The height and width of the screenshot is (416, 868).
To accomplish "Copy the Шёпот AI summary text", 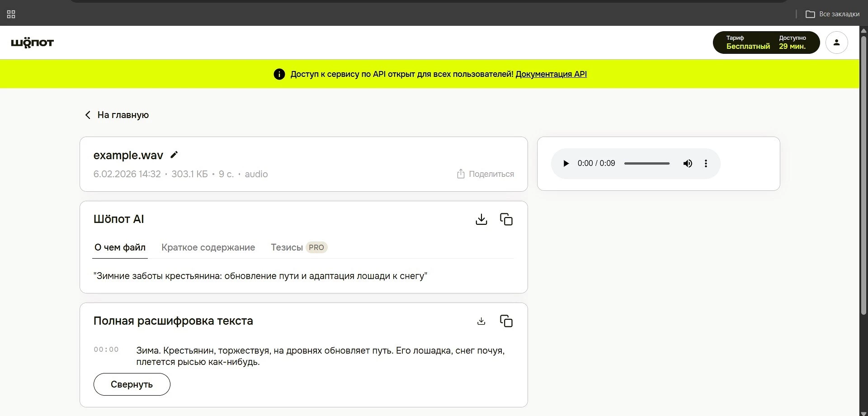I will pos(506,219).
